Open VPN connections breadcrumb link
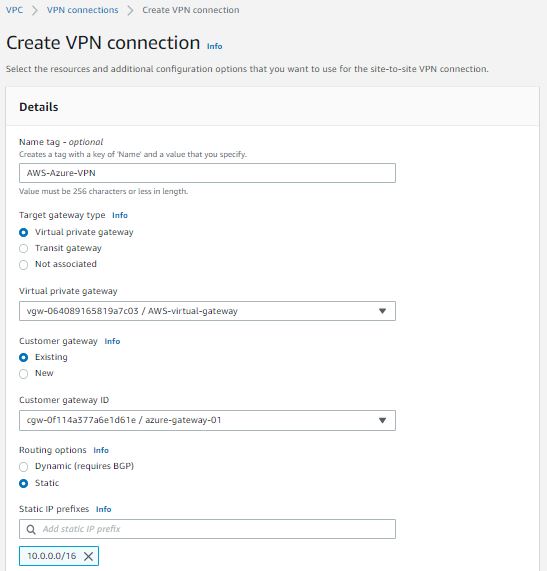This screenshot has width=547, height=571. tap(82, 10)
